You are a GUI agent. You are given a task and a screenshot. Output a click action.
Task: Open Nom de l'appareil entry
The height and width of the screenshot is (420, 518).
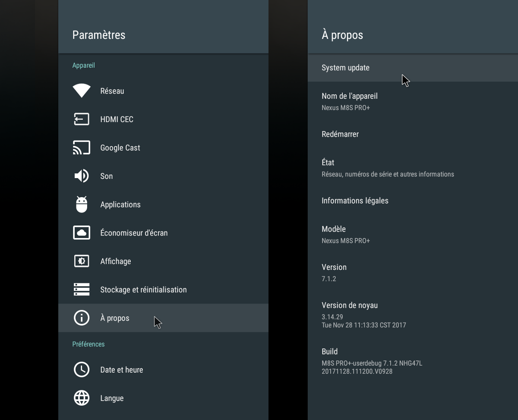click(413, 101)
